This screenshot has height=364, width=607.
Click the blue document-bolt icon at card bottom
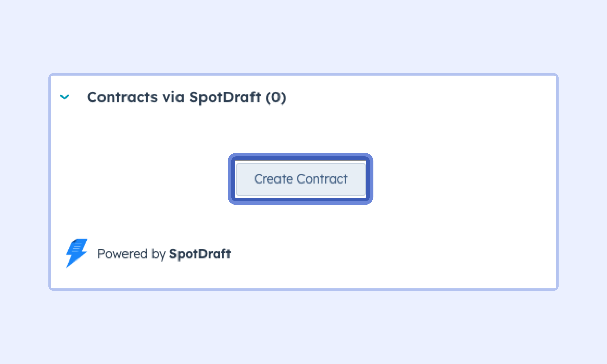[77, 252]
